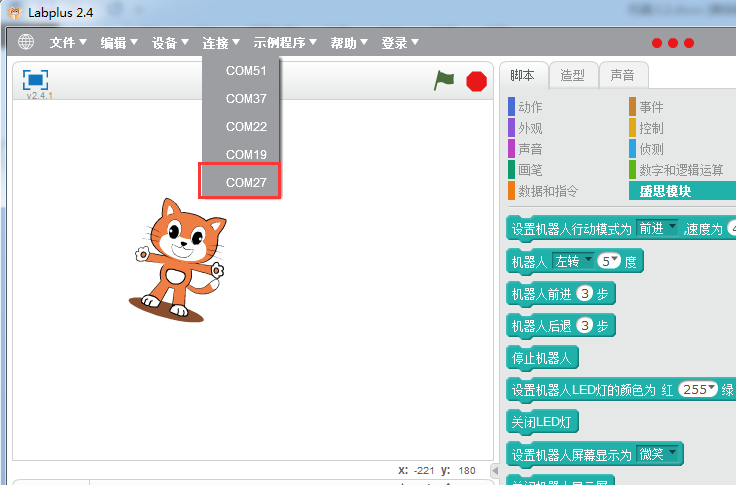
Task: Open the 设备 menu
Action: point(170,43)
